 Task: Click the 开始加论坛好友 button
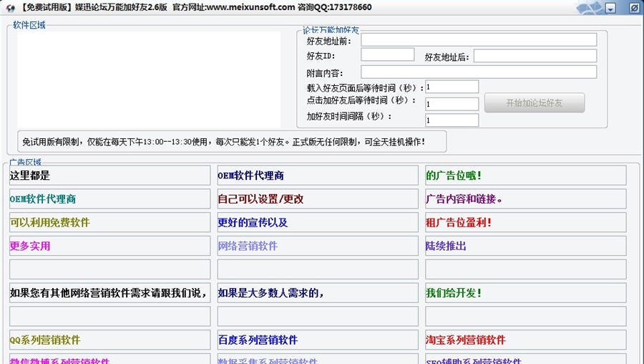[535, 103]
